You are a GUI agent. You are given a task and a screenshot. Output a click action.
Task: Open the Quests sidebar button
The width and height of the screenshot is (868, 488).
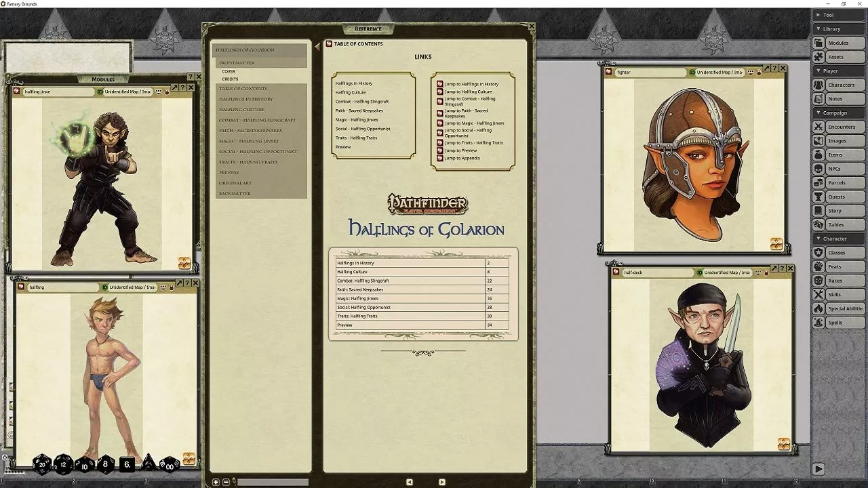click(x=837, y=197)
